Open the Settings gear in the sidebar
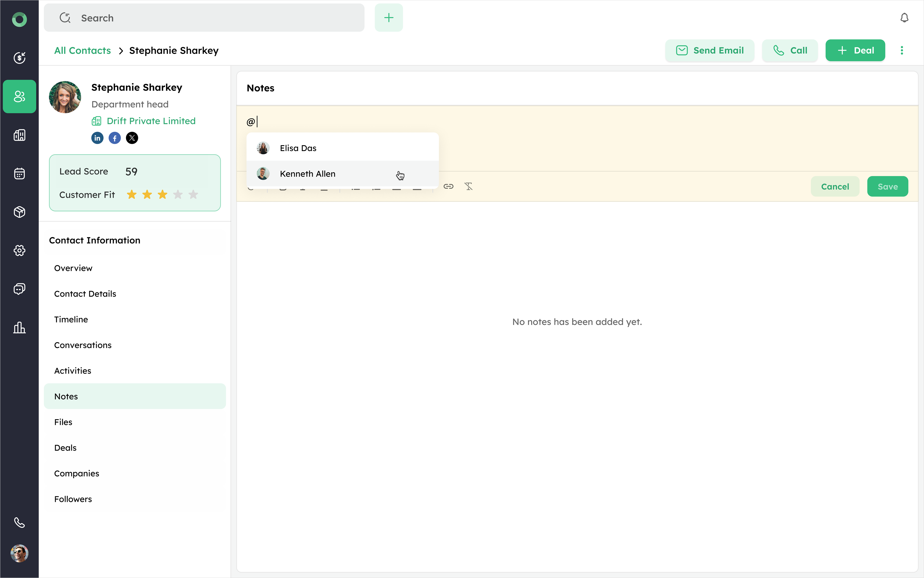 19,251
